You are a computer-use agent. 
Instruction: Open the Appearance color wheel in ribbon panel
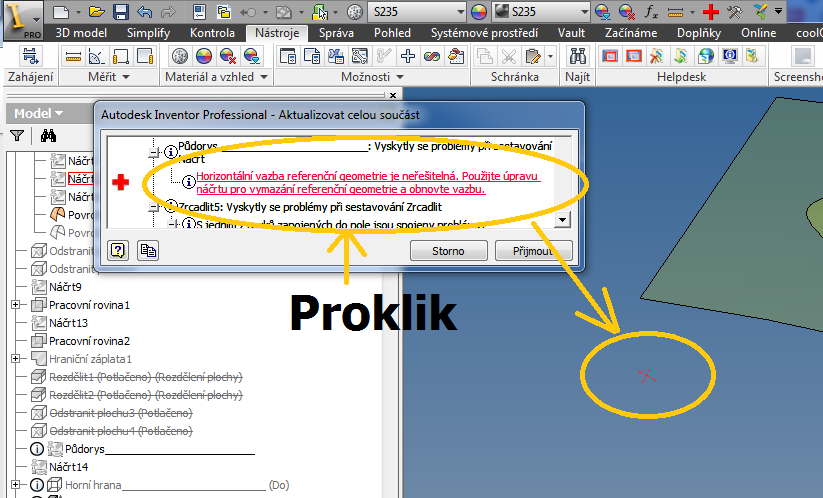click(x=204, y=56)
